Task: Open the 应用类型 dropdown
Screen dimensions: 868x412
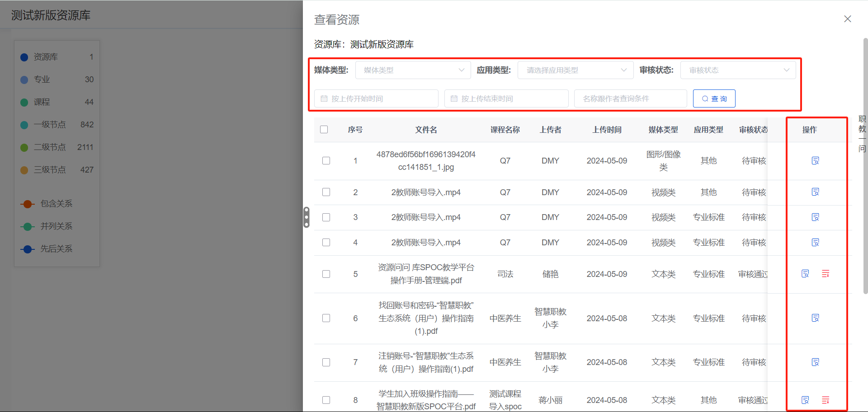Action: (x=576, y=70)
